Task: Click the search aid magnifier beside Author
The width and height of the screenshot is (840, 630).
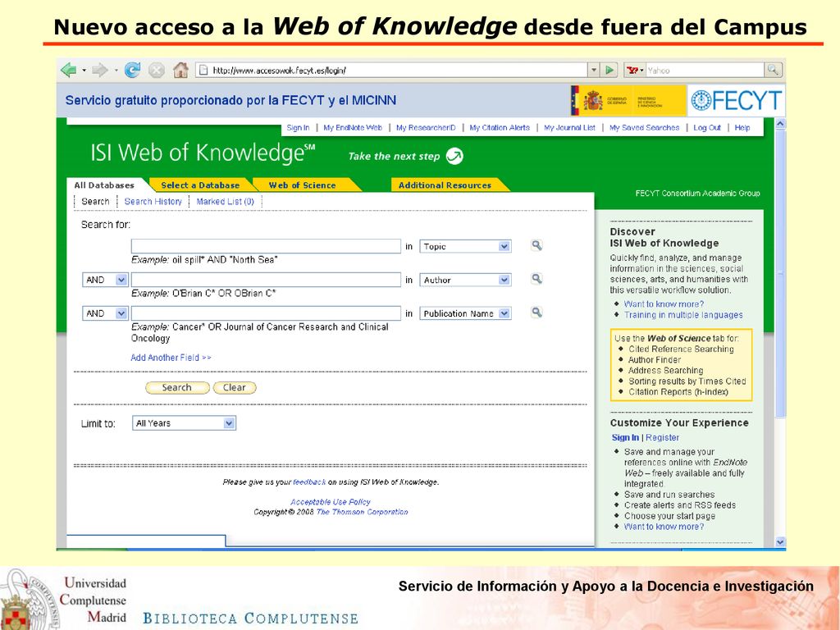Action: click(x=536, y=279)
